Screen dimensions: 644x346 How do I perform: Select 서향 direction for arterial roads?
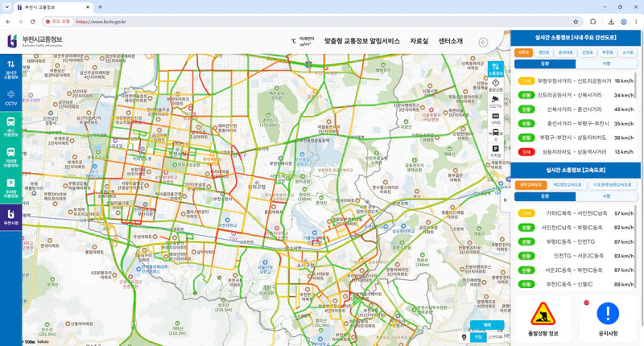606,64
